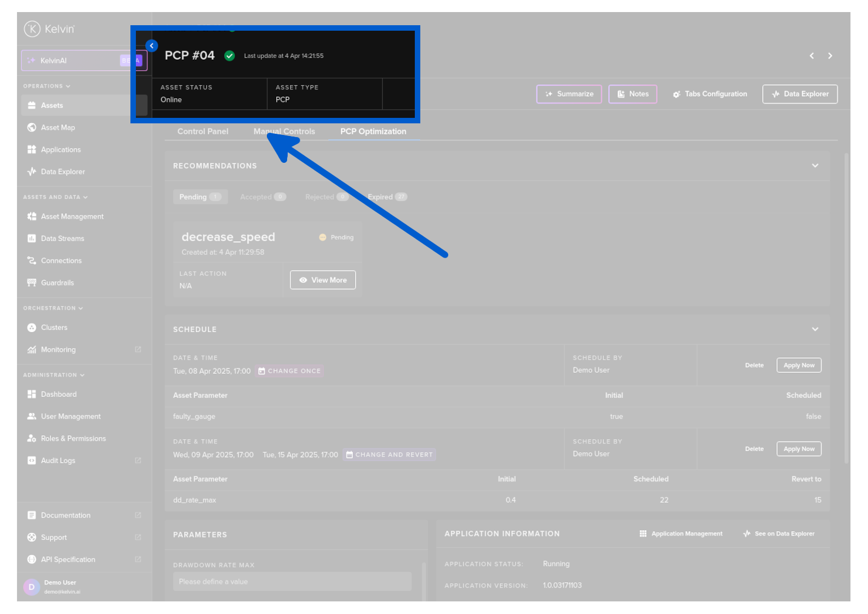Open Applications from sidebar

point(60,150)
